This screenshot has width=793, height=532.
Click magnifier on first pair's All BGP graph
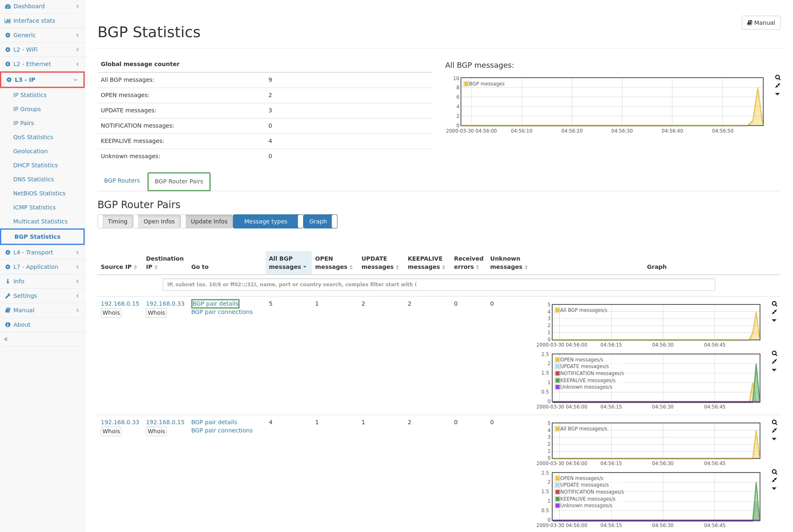pyautogui.click(x=774, y=304)
